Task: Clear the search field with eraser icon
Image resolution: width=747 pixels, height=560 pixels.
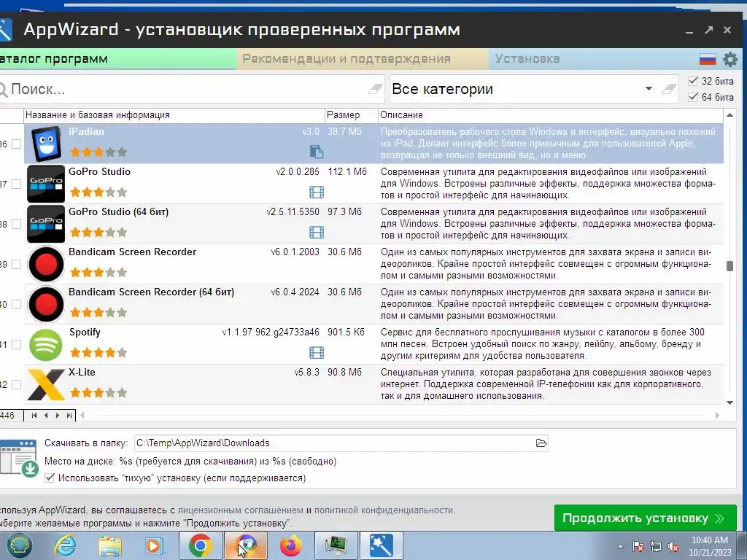Action: 375,88
